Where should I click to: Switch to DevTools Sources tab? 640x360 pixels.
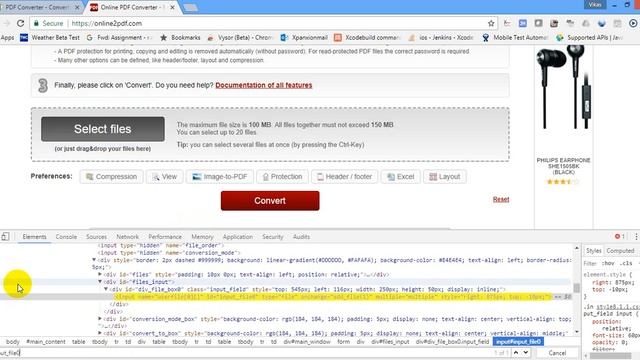click(x=96, y=237)
